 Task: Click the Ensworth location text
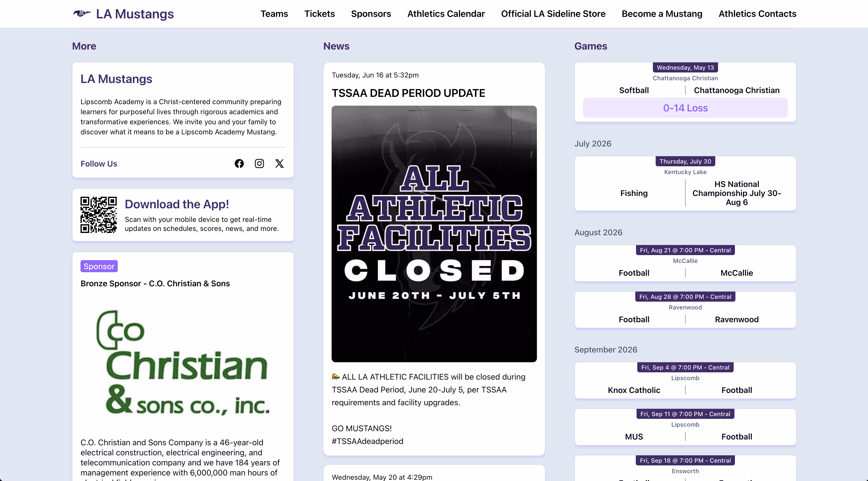pos(685,471)
